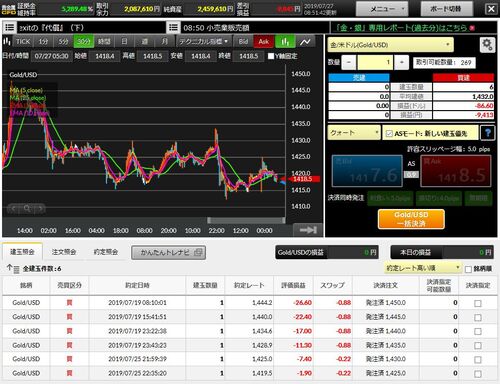Open the list icon beside 08:50 news
Image resolution: width=500 pixels, height=384 pixels.
tap(173, 27)
